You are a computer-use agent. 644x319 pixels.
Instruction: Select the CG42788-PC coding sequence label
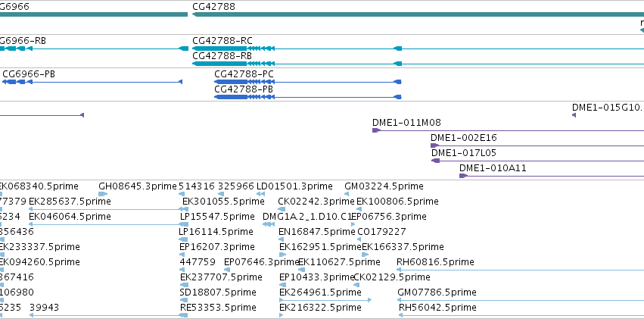pos(244,74)
